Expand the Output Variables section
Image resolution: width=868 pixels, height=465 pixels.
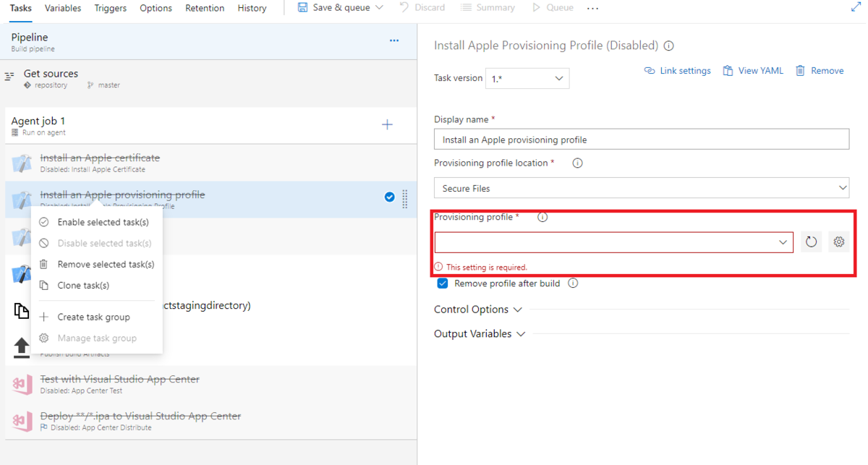point(480,334)
